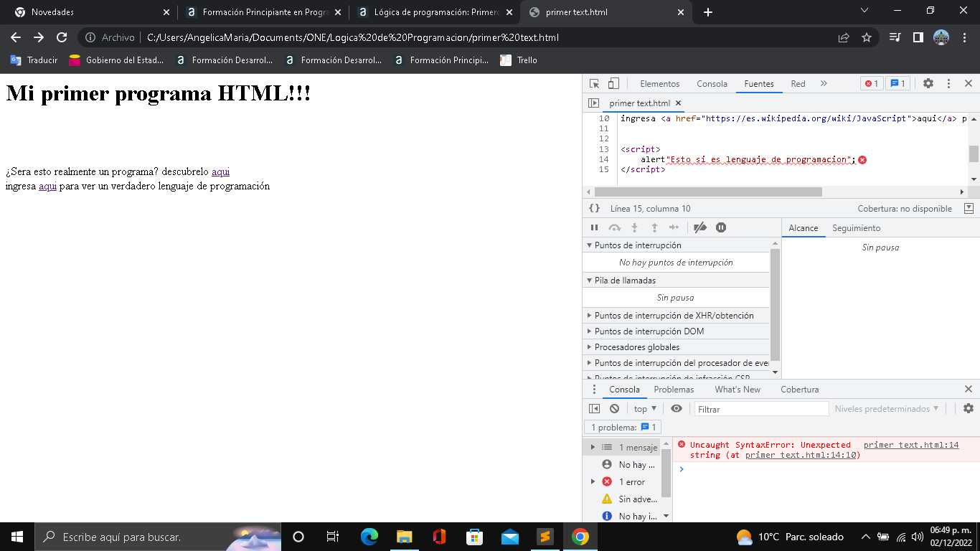Click the vertical scrollbar of the code editor

click(974, 154)
